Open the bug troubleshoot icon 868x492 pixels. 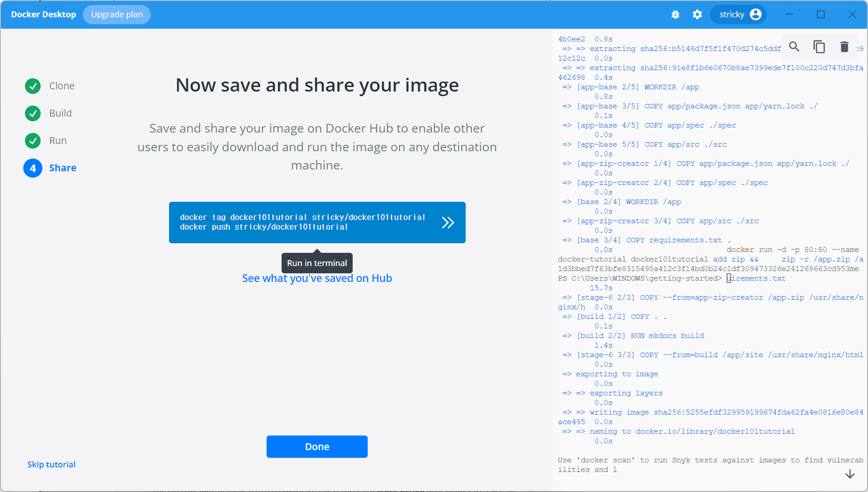tap(675, 15)
